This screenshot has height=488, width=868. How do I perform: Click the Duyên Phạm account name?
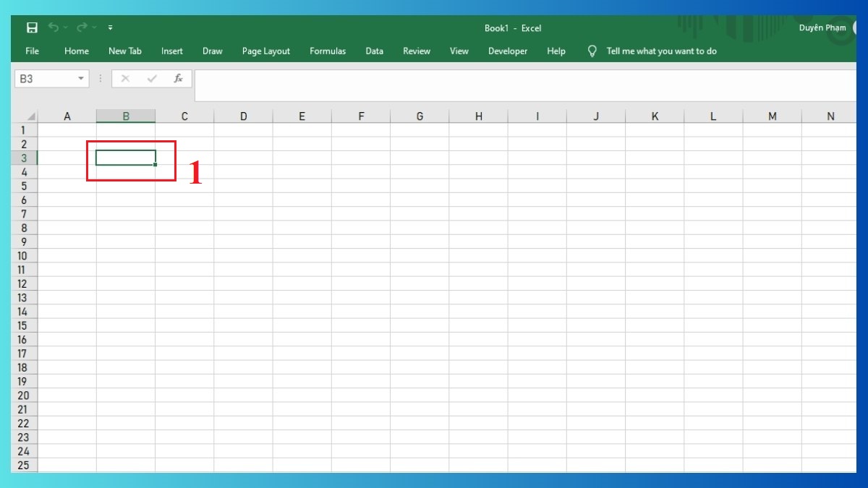point(822,27)
